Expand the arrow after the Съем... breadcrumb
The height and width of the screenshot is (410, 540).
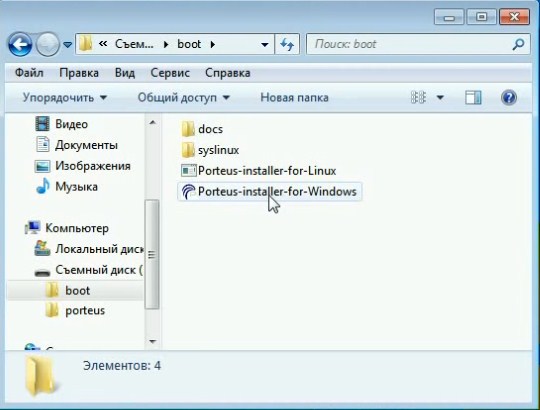point(166,44)
